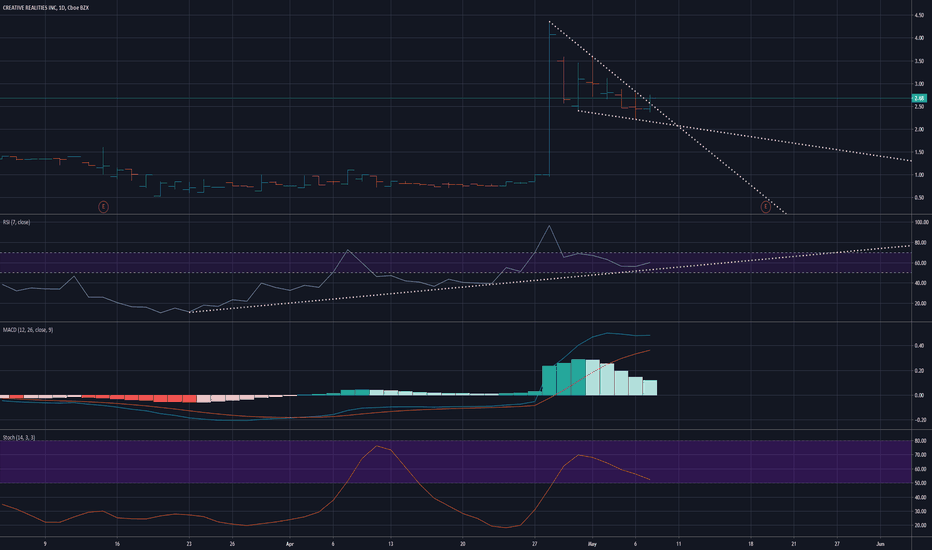Click the RSI 20.00 scale label
The height and width of the screenshot is (550, 932).
pos(921,303)
